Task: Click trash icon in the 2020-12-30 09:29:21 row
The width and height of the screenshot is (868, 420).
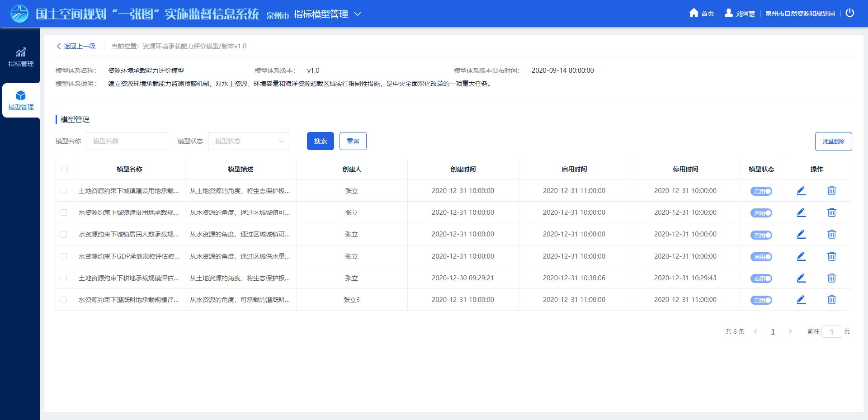Action: (x=831, y=278)
